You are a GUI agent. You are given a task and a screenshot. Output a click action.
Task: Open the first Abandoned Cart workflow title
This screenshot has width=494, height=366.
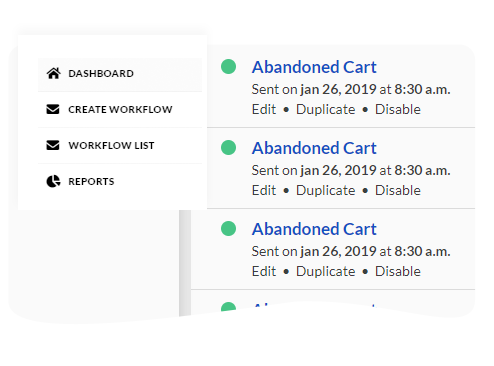pyautogui.click(x=314, y=67)
